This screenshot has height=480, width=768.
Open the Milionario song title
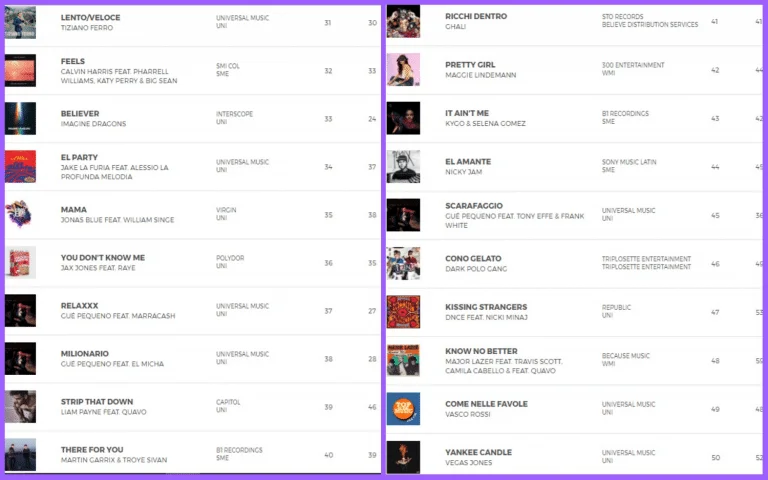click(87, 354)
